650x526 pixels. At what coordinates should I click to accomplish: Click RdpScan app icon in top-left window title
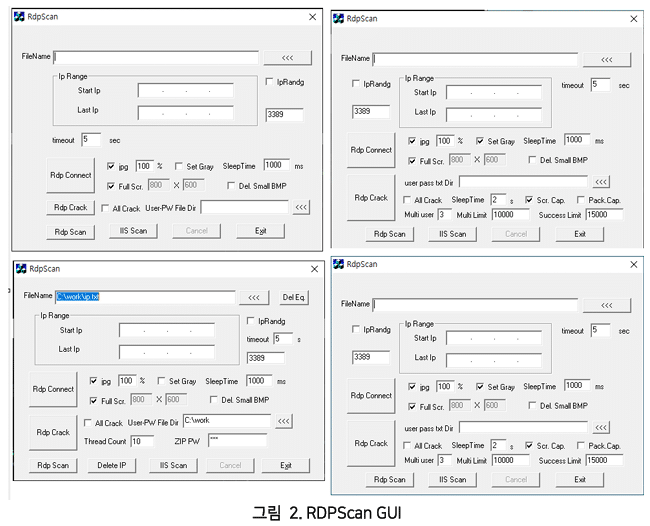click(19, 17)
